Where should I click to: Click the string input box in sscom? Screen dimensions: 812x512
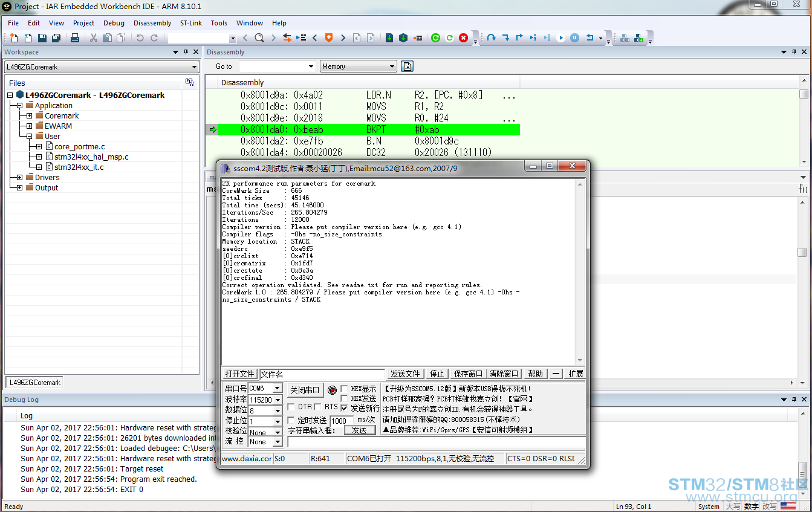436,442
